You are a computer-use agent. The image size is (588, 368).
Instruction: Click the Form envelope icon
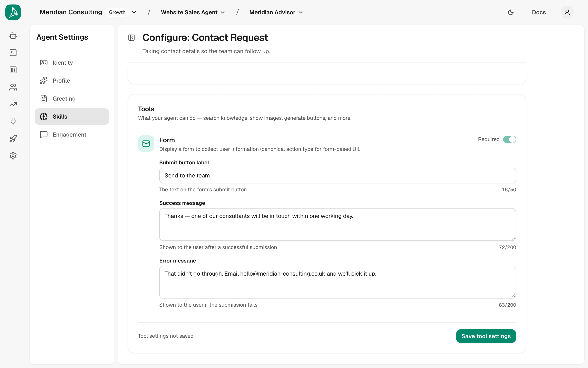pyautogui.click(x=146, y=144)
